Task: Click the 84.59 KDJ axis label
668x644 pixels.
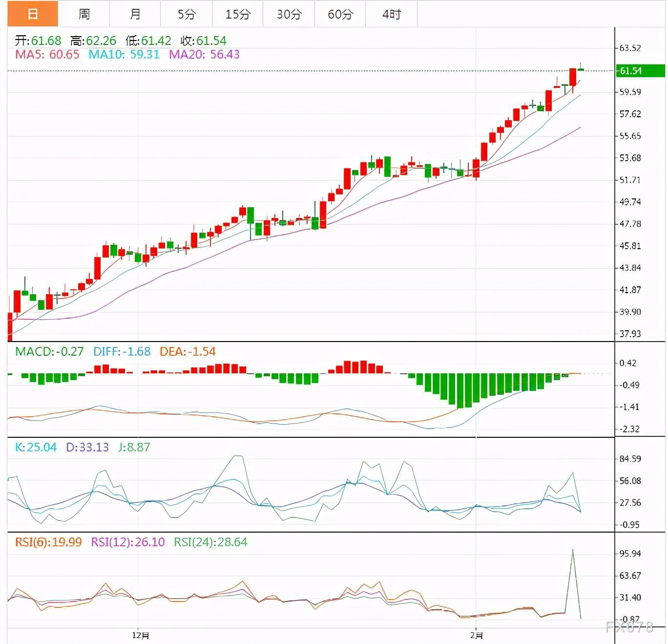Action: (x=630, y=459)
